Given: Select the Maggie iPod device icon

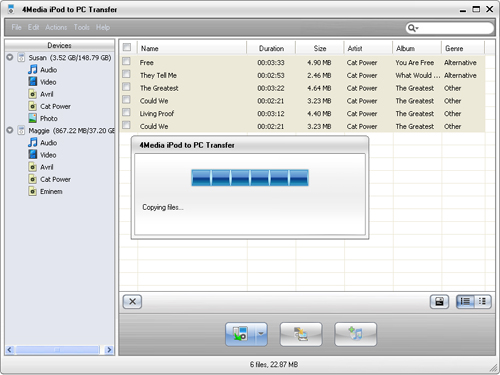Looking at the screenshot, I should click(21, 131).
